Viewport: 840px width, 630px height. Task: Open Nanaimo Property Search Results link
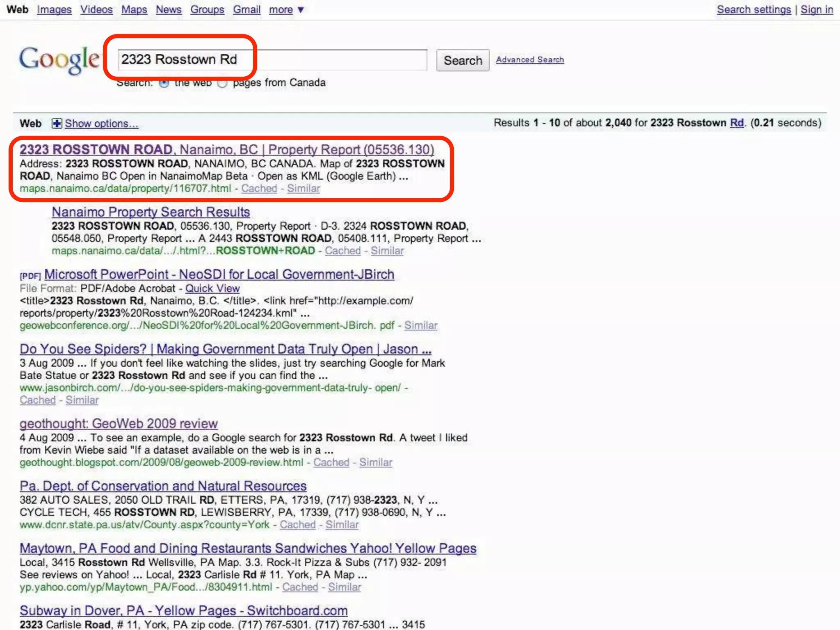tap(151, 212)
